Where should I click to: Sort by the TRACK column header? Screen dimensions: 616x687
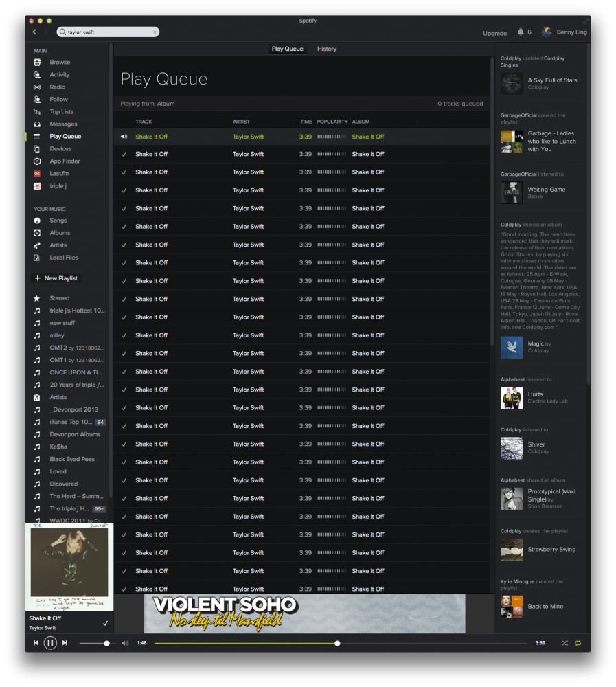click(x=144, y=122)
